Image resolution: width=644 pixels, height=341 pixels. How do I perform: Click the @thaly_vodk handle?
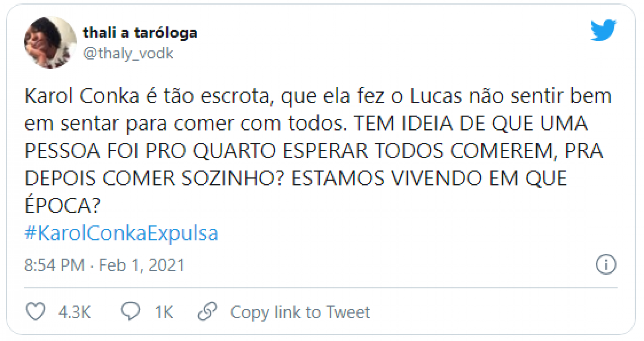pos(128,53)
